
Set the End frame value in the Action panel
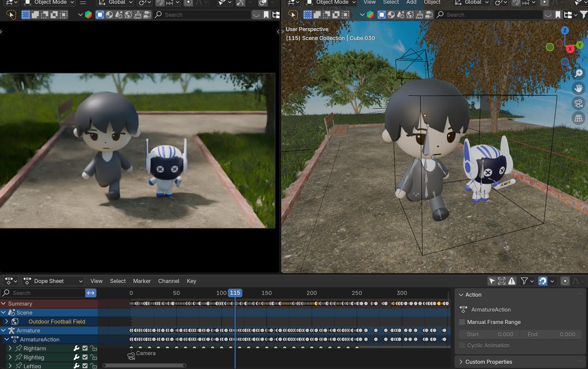pos(551,334)
